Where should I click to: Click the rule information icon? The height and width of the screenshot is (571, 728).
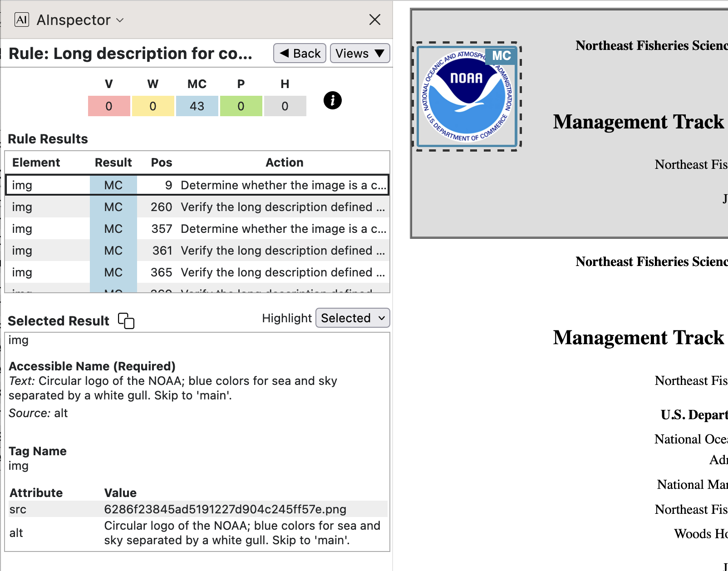pos(332,100)
